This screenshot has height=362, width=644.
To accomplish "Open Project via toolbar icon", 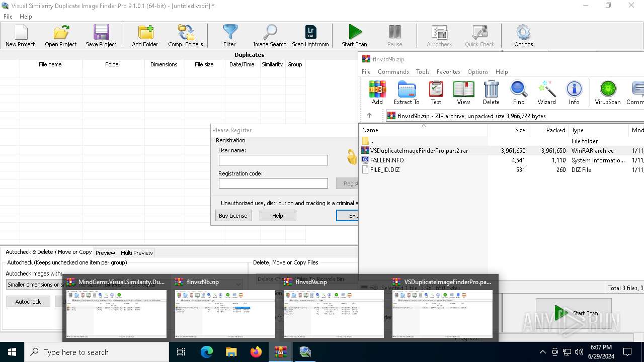I will click(x=61, y=36).
